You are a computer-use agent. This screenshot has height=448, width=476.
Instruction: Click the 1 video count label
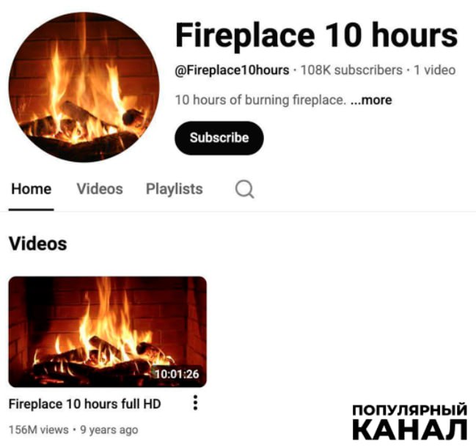pos(435,70)
